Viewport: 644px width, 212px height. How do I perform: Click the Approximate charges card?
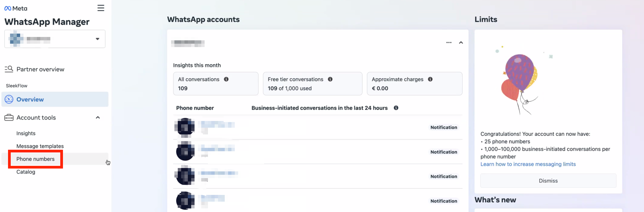(415, 83)
